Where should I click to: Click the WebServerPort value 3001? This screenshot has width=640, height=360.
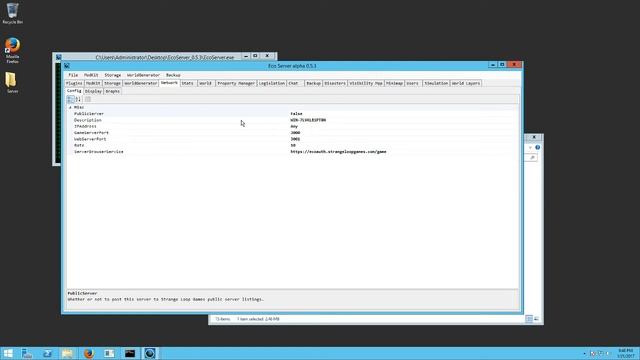(x=295, y=139)
